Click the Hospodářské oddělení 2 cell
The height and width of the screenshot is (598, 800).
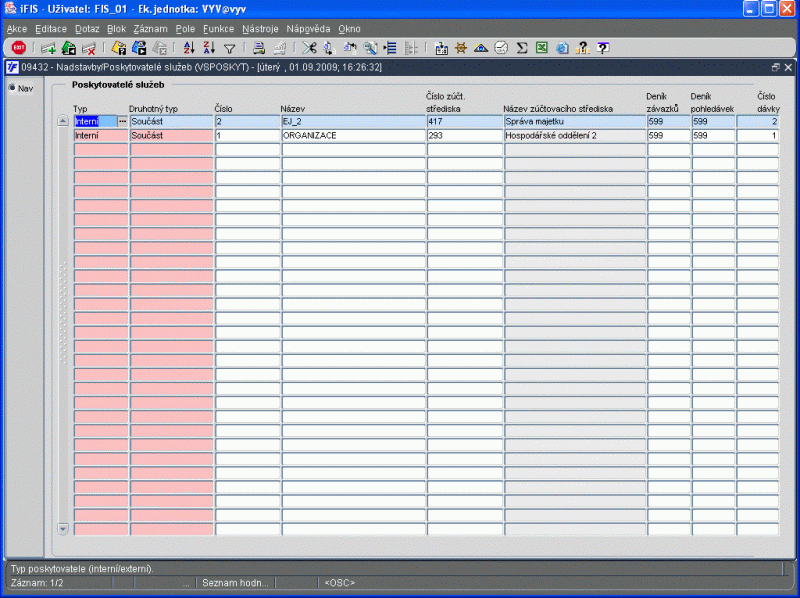pyautogui.click(x=574, y=136)
